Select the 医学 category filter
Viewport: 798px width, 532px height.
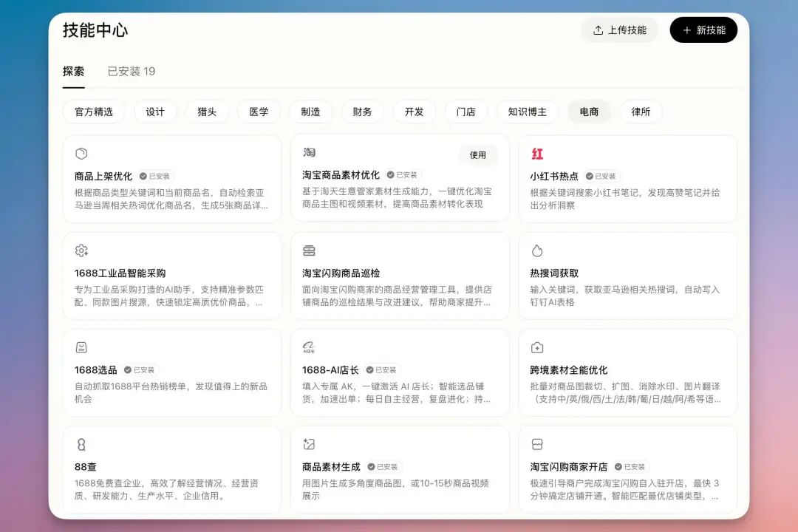pyautogui.click(x=259, y=112)
